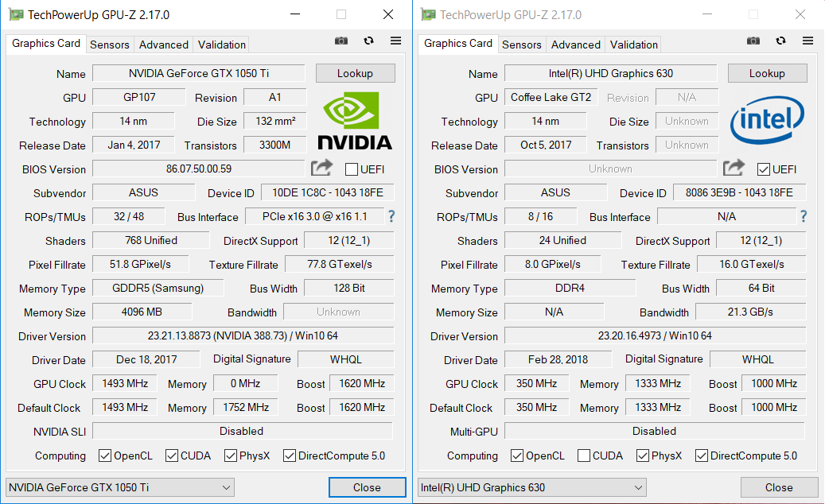Refresh the NVIDIA GPU-Z window data
This screenshot has width=825, height=504.
pos(368,41)
